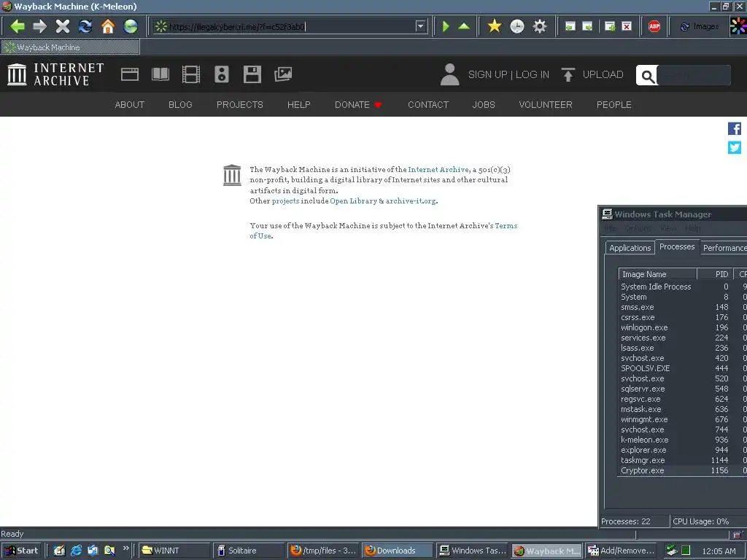Switch to Solitaire in taskbar

coord(249,551)
